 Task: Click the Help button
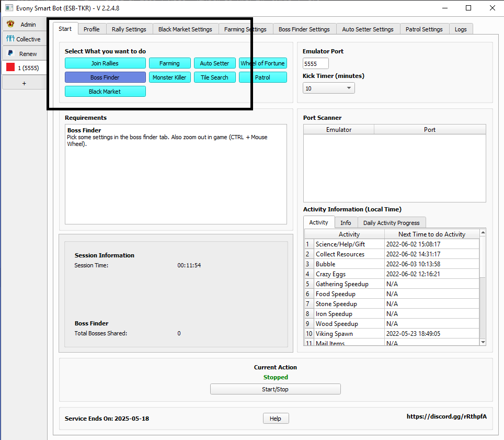point(276,419)
